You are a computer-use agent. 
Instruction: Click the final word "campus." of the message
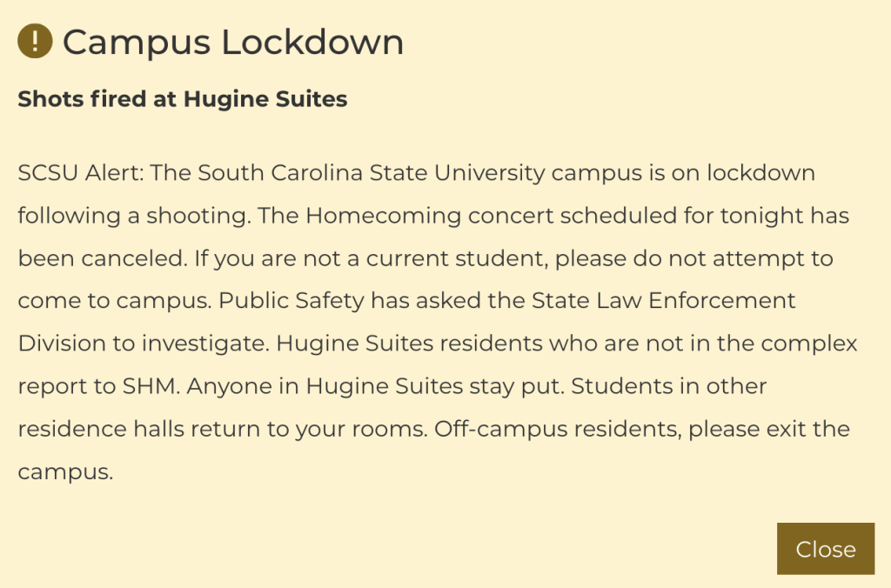[x=65, y=471]
